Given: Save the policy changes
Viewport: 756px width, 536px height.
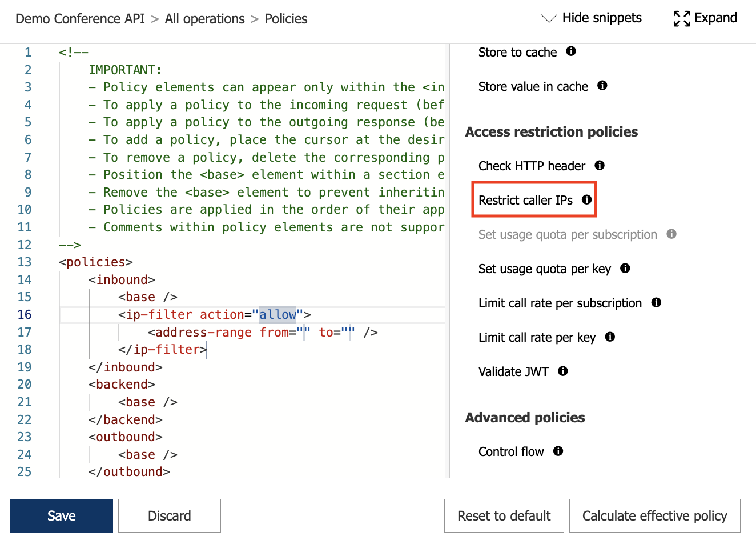Looking at the screenshot, I should point(61,515).
